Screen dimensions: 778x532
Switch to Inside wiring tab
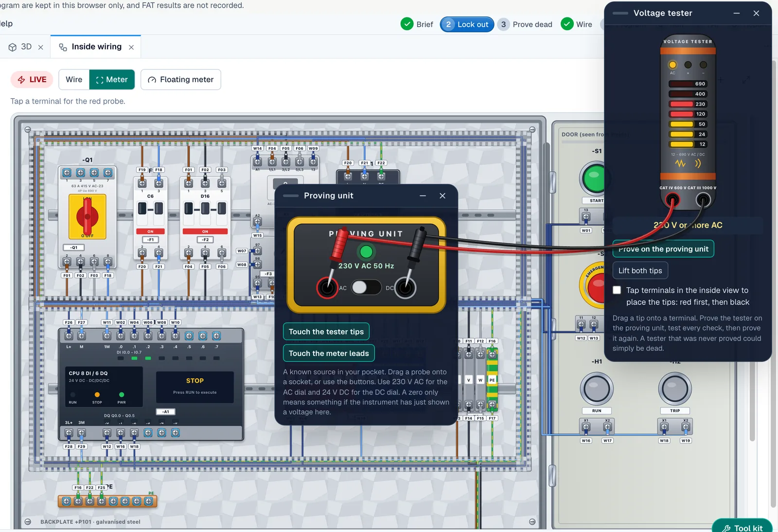[96, 47]
